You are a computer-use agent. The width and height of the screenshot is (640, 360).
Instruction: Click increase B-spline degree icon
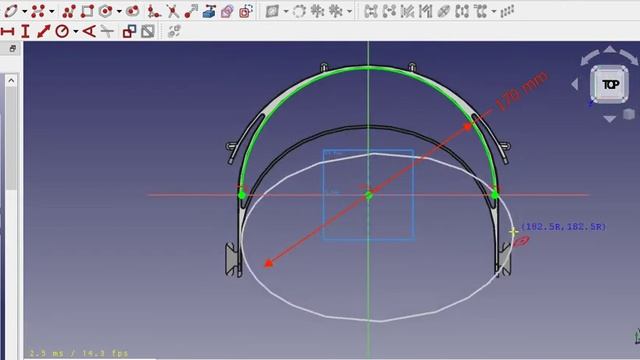point(317,11)
